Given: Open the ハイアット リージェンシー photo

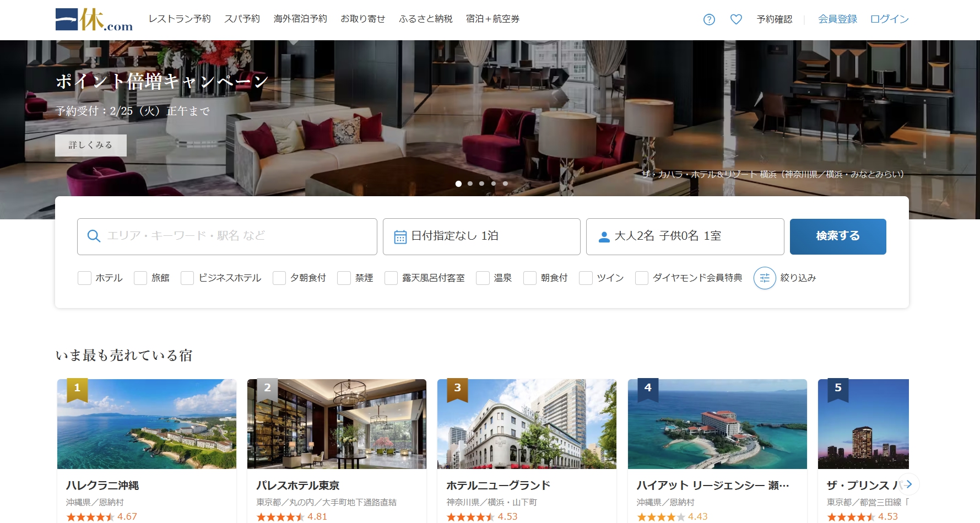Looking at the screenshot, I should pos(717,424).
